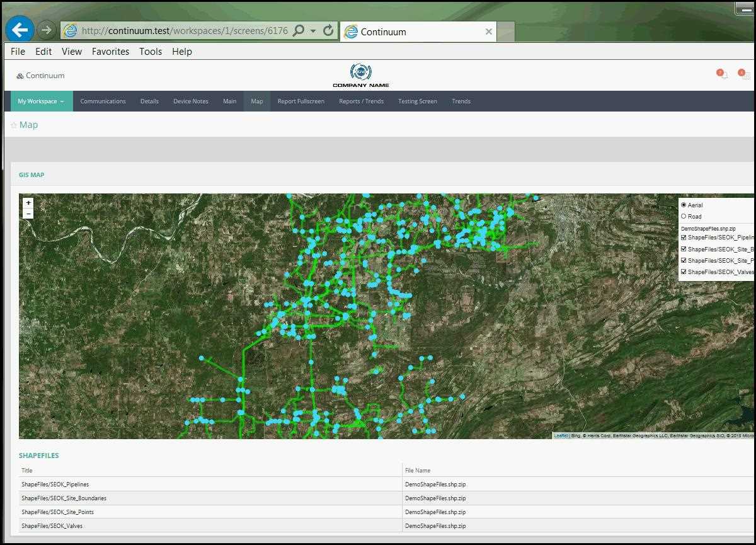Toggle the SEOK_Pipelines layer checkbox
This screenshot has width=756, height=545.
684,238
